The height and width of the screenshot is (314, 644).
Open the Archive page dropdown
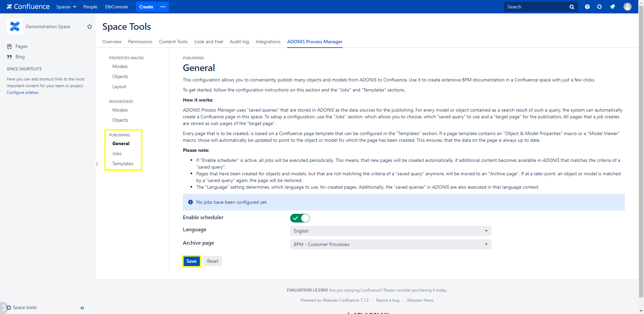click(x=391, y=244)
